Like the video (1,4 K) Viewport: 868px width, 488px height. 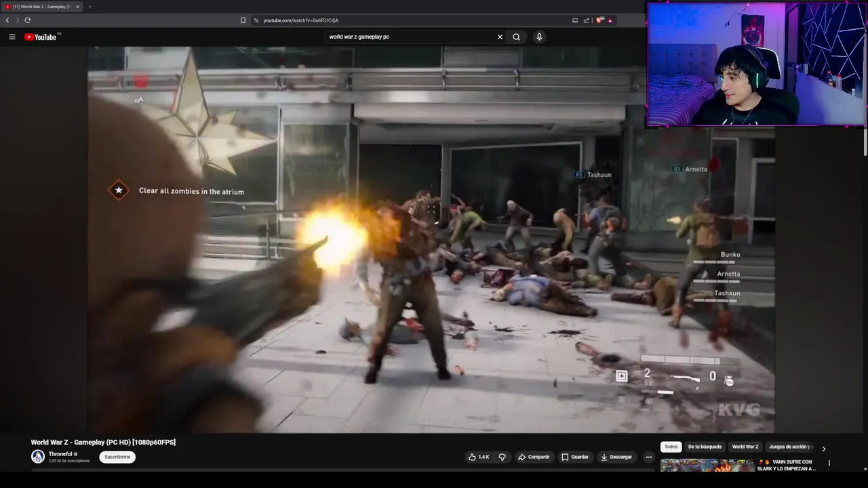tap(479, 457)
